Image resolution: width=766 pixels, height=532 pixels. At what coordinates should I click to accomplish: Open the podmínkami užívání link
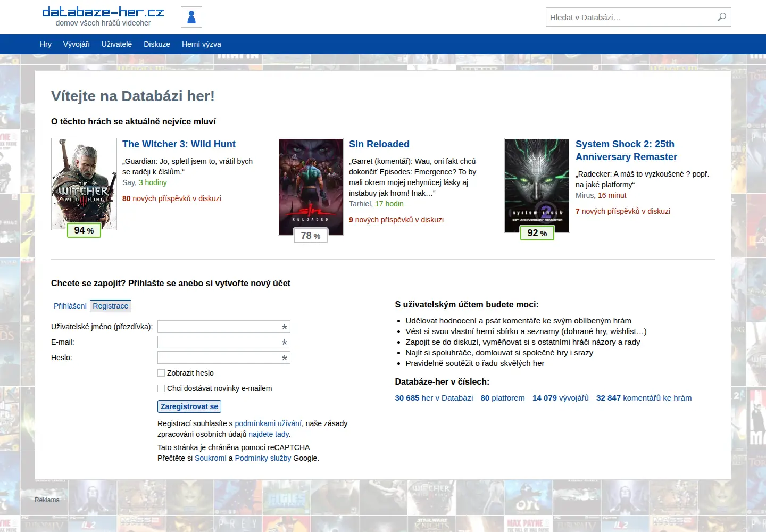[268, 423]
